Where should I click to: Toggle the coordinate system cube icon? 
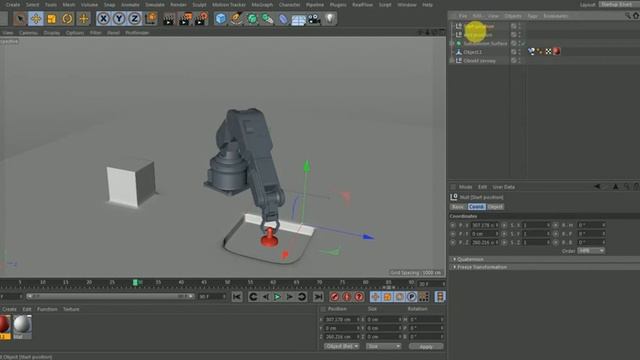click(x=151, y=18)
